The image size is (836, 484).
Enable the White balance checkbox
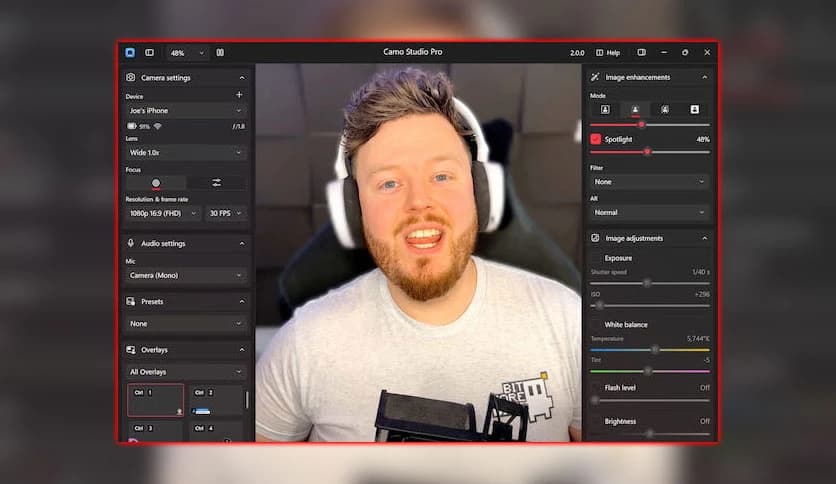pyautogui.click(x=596, y=324)
